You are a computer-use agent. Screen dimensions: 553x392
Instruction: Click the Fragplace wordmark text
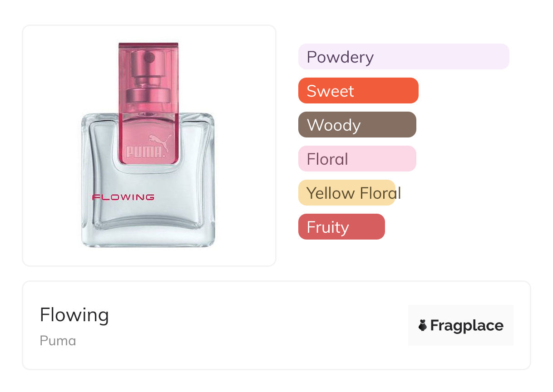(467, 325)
